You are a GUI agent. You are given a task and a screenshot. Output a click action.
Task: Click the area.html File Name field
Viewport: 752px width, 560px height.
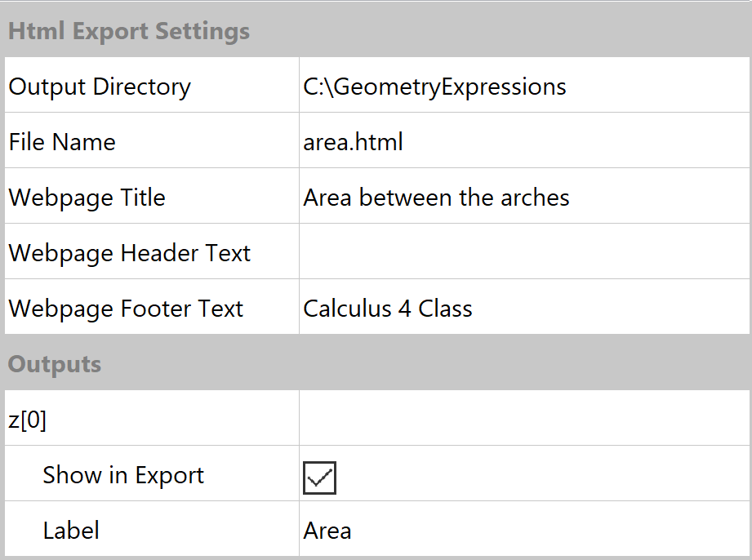354,143
